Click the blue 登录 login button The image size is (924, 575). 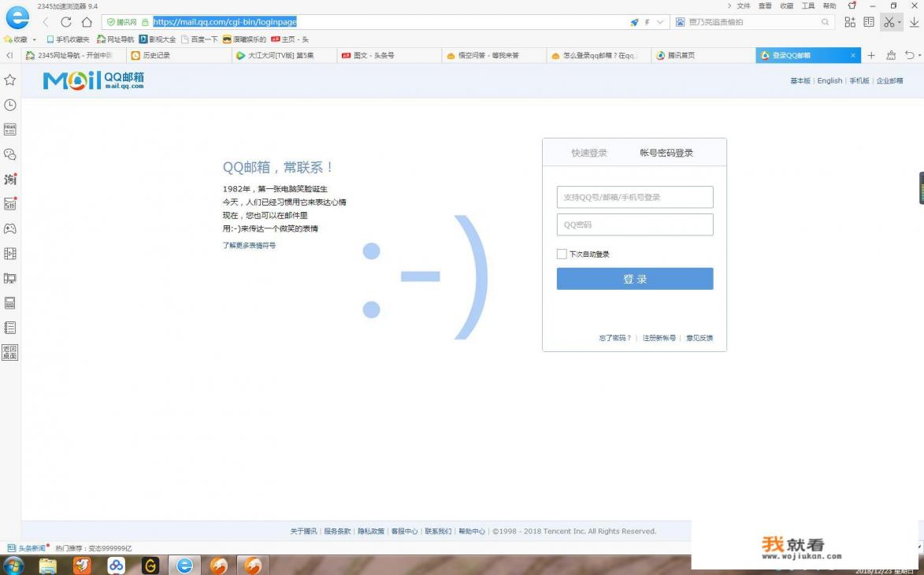coord(634,278)
